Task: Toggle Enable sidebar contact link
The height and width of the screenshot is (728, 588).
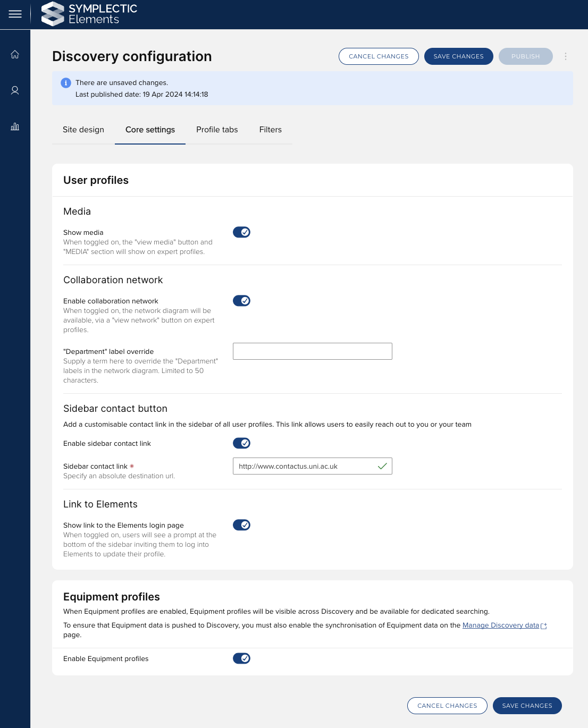Action: 241,443
